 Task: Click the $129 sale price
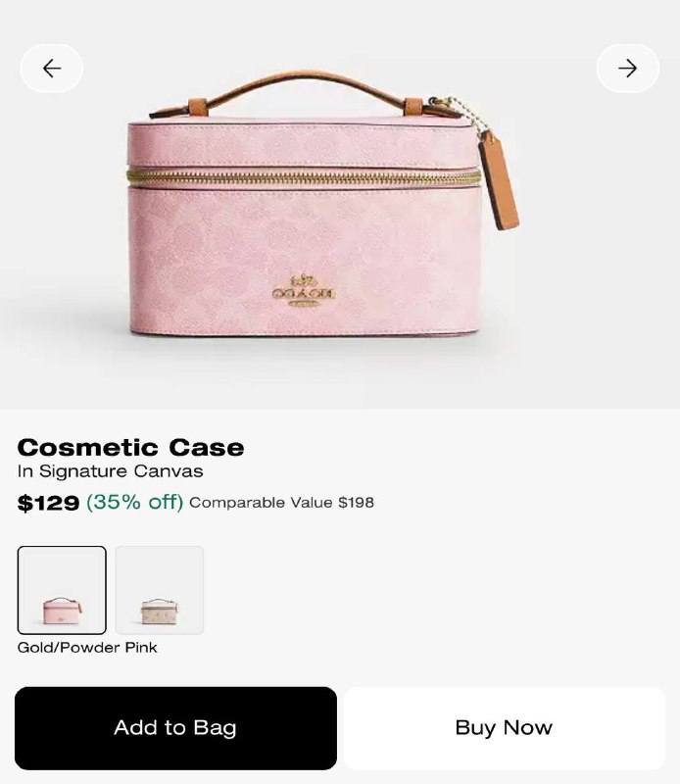pyautogui.click(x=48, y=503)
